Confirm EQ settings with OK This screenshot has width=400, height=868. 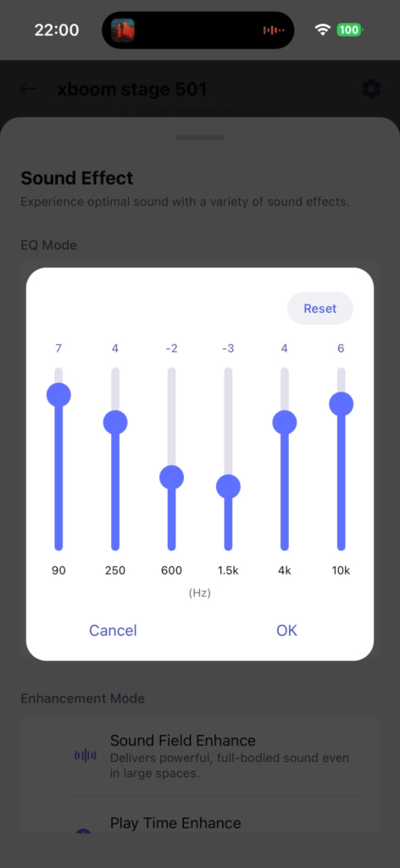pos(286,630)
